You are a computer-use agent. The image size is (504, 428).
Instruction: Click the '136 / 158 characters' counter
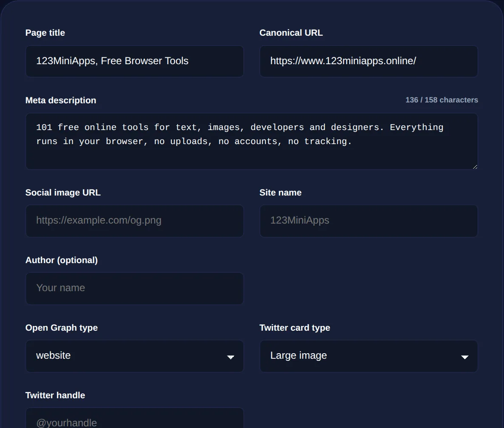point(441,100)
